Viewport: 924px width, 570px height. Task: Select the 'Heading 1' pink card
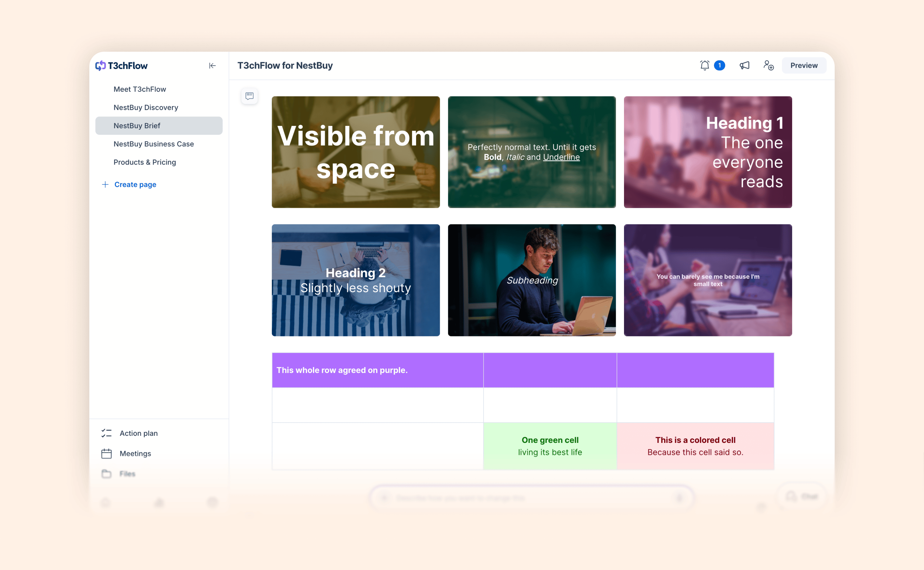pos(707,152)
